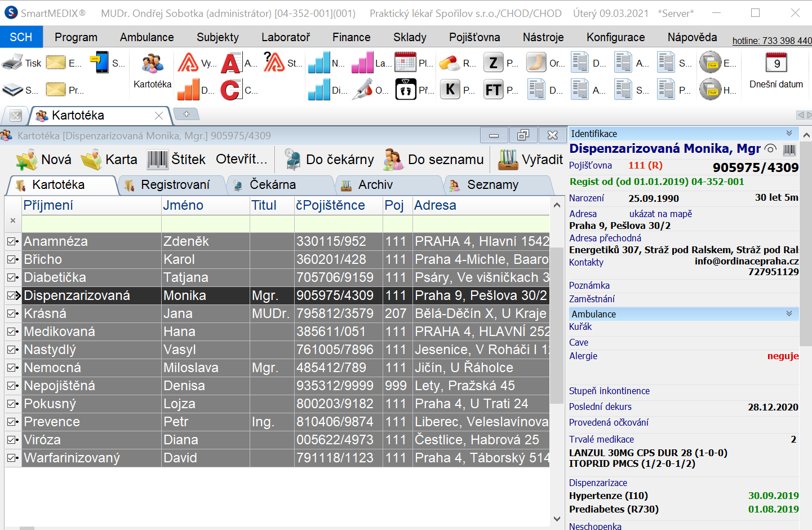The image size is (812, 530).
Task: Click the Tisk printer icon
Action: coord(12,63)
